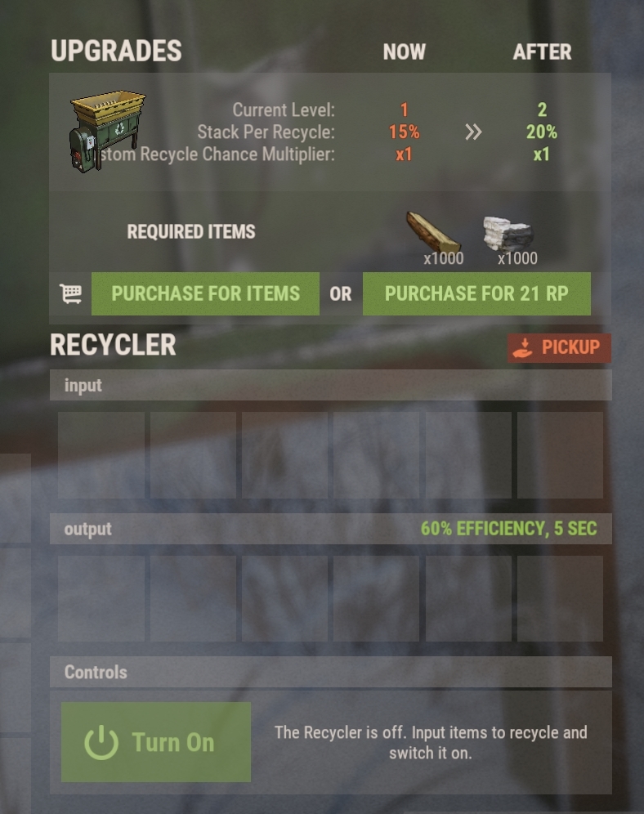Select the fourth output slot

376,598
